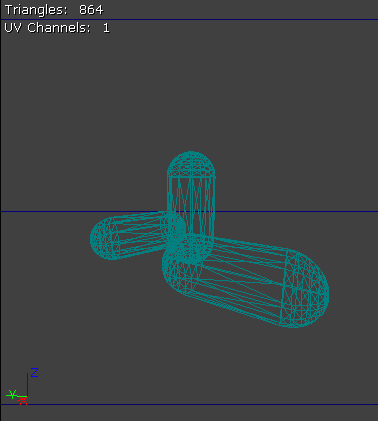The image size is (378, 421).
Task: Select the upright capsule's top dome
Action: click(x=191, y=164)
